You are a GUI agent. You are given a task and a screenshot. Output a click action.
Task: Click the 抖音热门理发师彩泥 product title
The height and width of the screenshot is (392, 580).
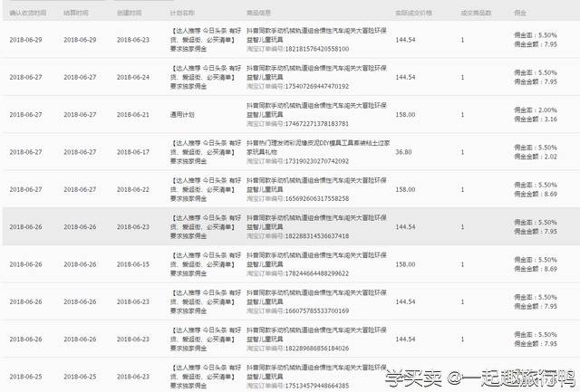pyautogui.click(x=318, y=147)
